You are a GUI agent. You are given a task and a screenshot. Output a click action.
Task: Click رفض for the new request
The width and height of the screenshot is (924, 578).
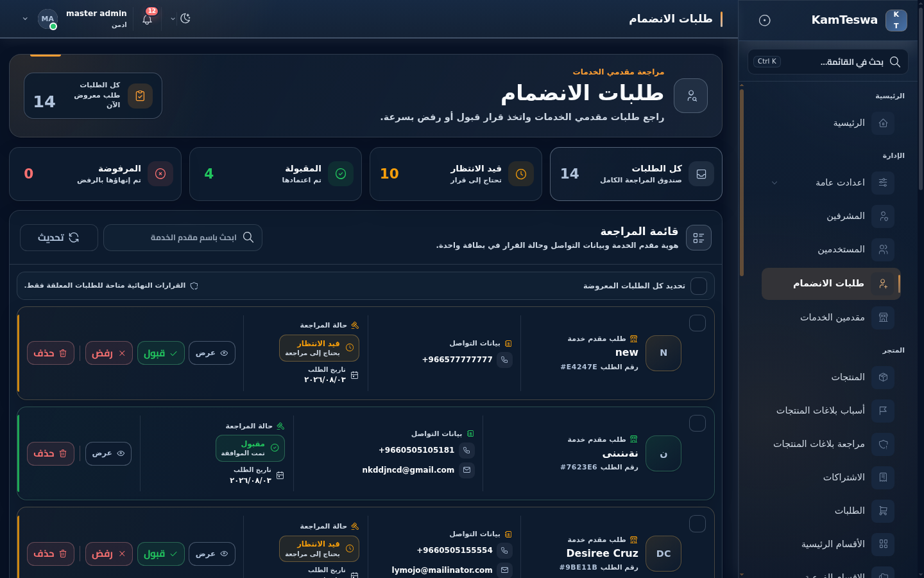coord(109,353)
